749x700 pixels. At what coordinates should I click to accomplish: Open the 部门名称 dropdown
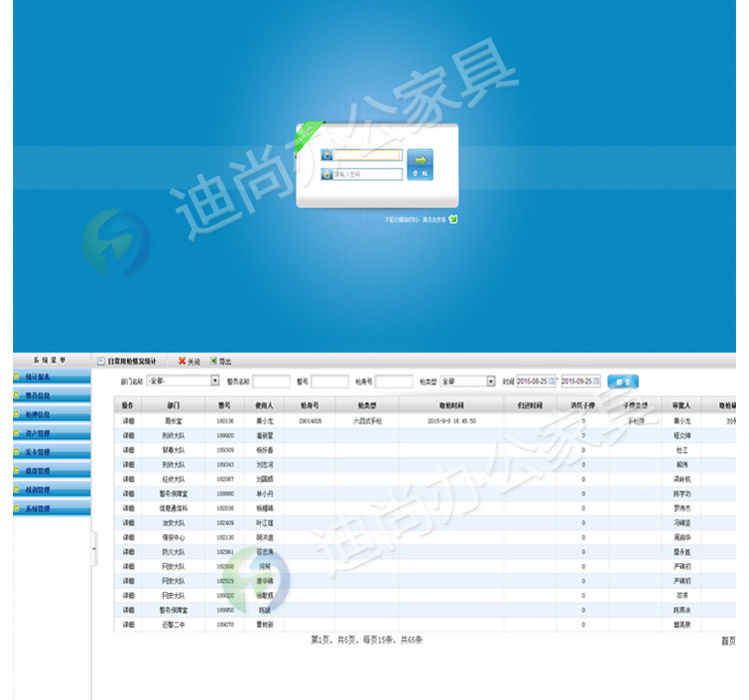pyautogui.click(x=214, y=380)
